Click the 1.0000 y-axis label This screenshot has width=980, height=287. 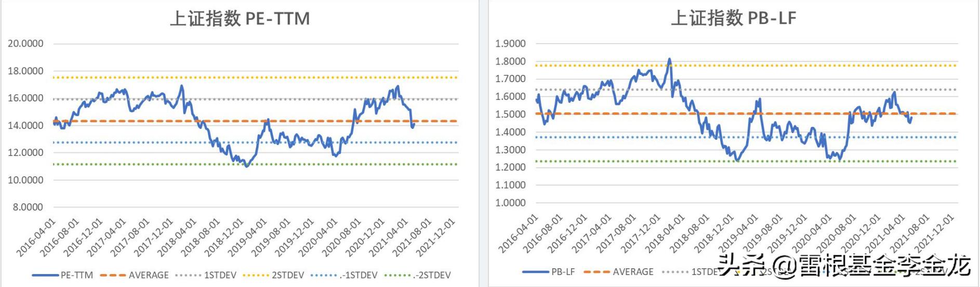pos(510,203)
